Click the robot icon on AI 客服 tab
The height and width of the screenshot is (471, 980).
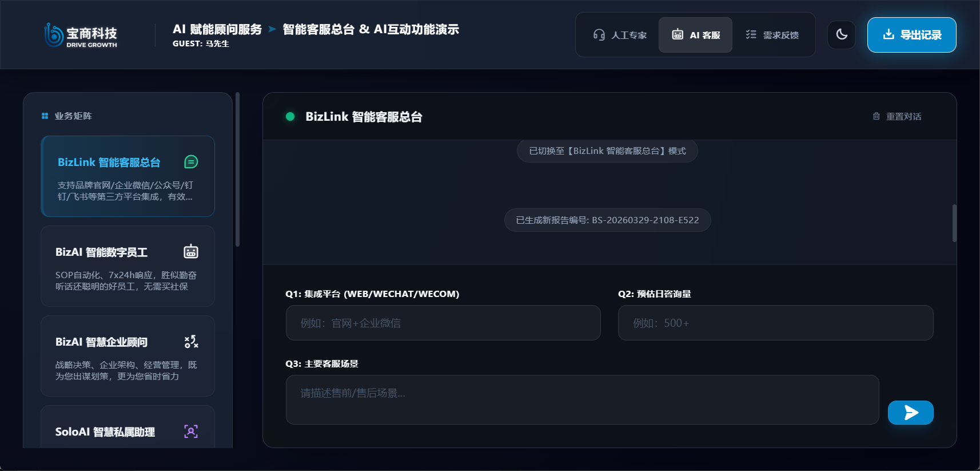pyautogui.click(x=678, y=34)
